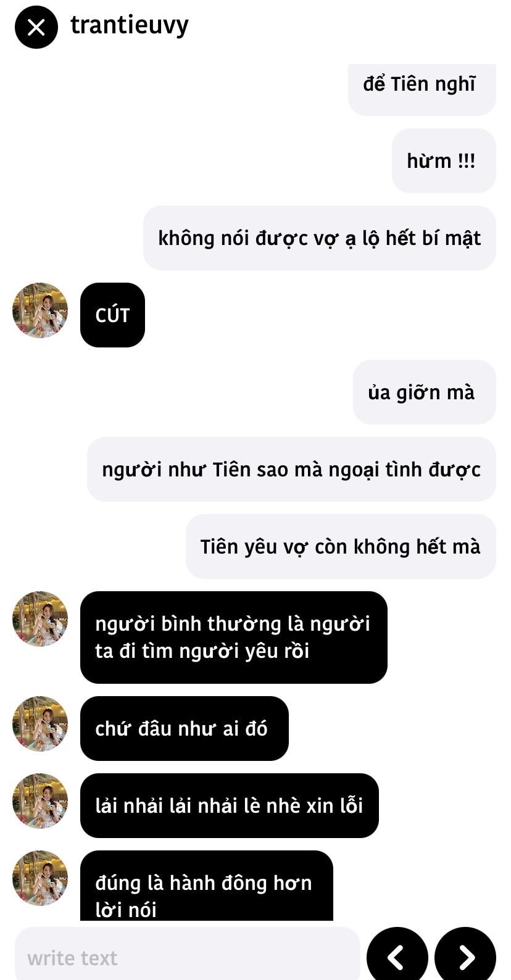
Task: Select 'không nói được vợ ạ' message
Action: 320,238
